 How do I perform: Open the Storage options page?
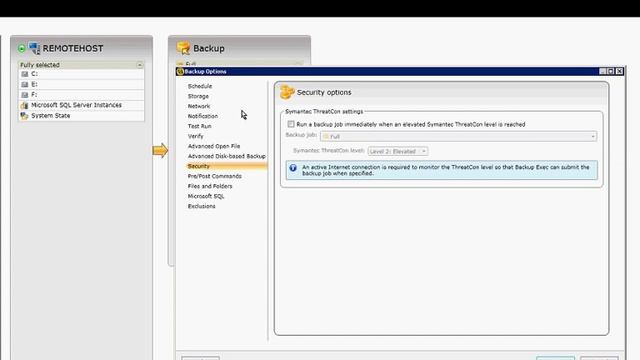(x=198, y=96)
